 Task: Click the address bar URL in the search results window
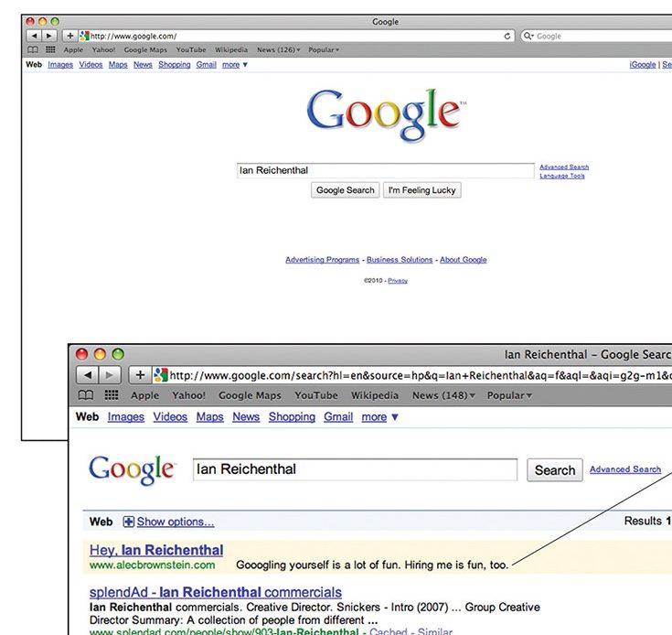(420, 375)
